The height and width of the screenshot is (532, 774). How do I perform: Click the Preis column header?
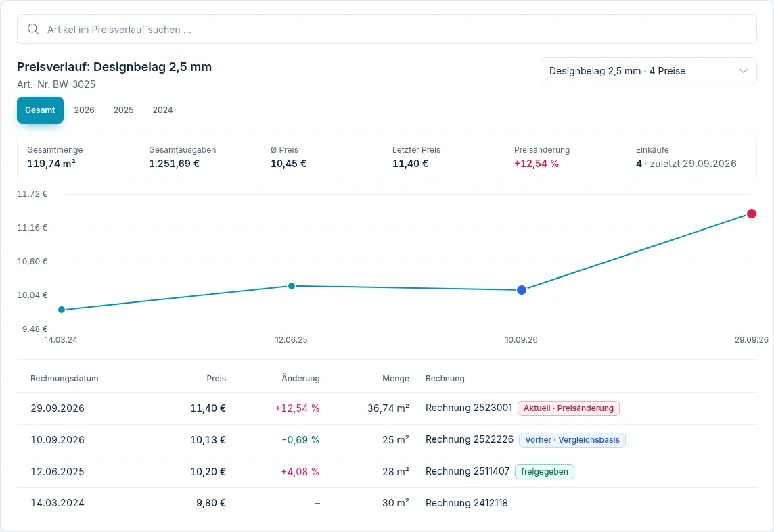[x=217, y=378]
